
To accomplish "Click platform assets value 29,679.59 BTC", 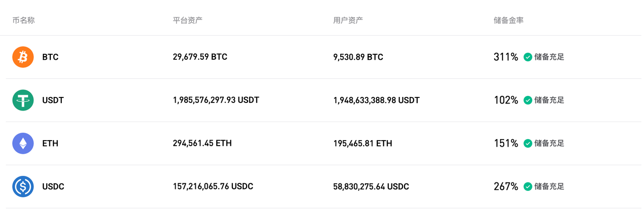I will point(200,57).
